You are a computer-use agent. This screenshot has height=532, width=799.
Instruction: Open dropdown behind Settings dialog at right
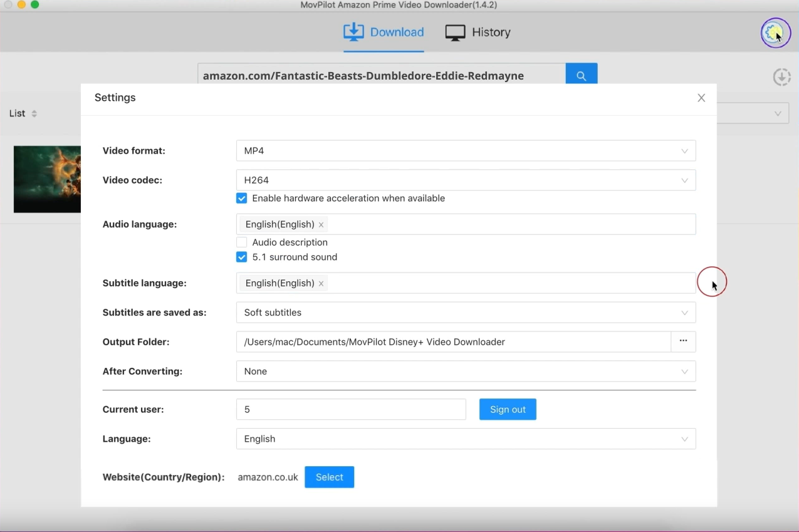(x=753, y=113)
